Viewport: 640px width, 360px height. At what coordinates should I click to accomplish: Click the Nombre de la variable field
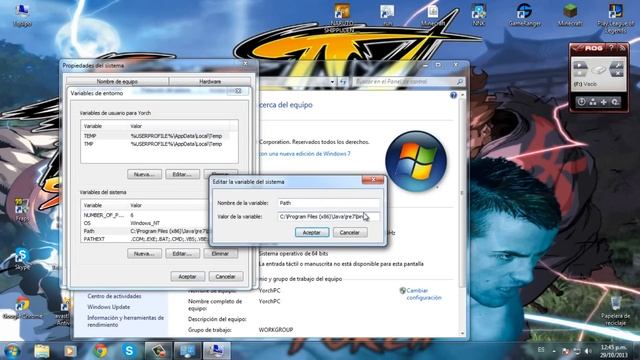[x=329, y=203]
